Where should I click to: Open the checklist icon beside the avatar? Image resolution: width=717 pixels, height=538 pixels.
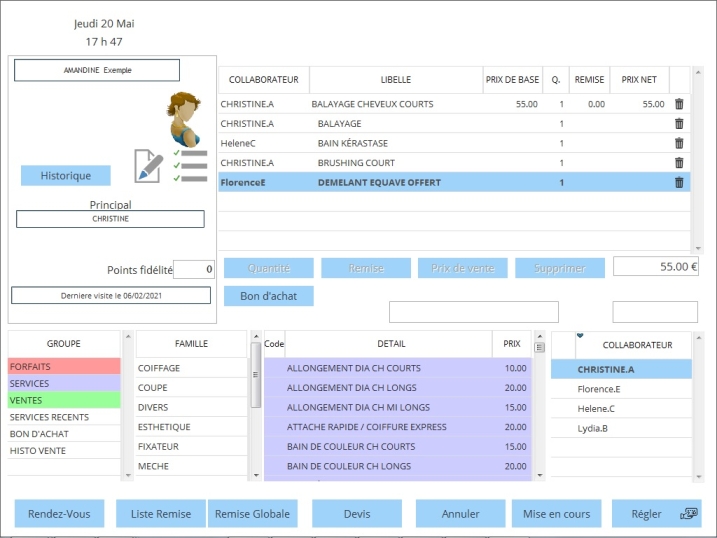click(190, 166)
